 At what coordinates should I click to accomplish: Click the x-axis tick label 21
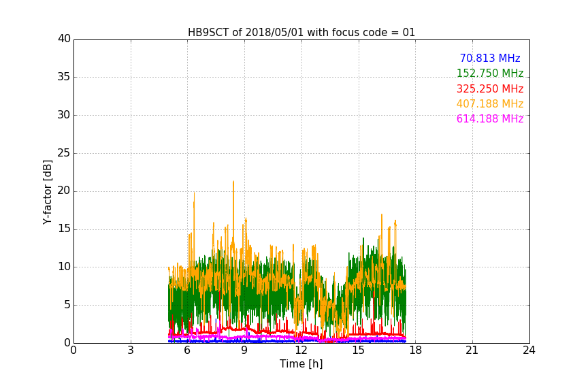[x=472, y=350]
